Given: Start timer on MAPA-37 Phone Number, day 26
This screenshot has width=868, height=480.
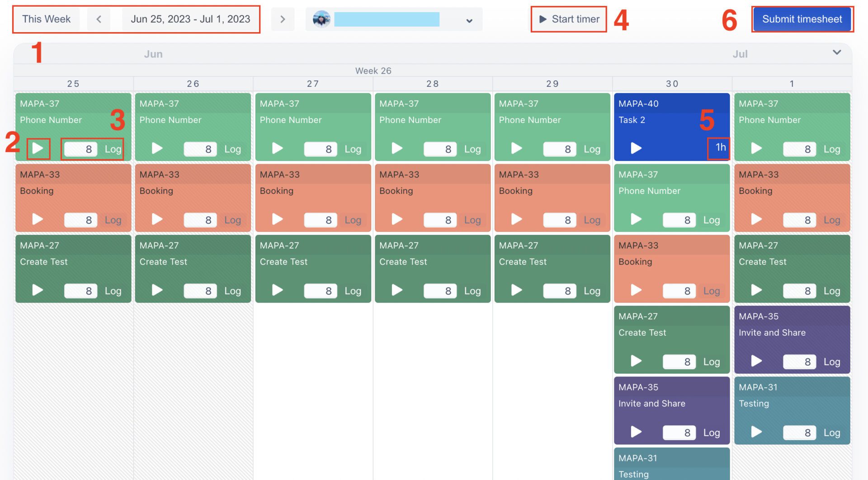Looking at the screenshot, I should pos(157,148).
